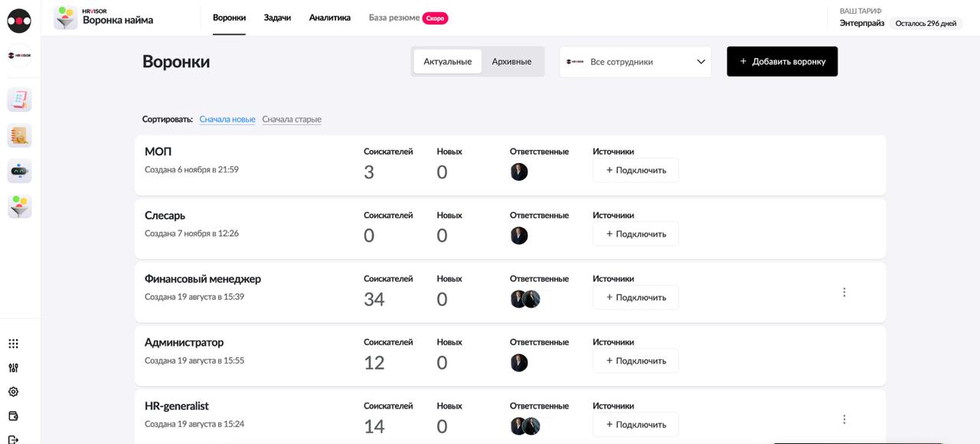The height and width of the screenshot is (444, 980).
Task: Go to the Задачи tab
Action: (277, 18)
